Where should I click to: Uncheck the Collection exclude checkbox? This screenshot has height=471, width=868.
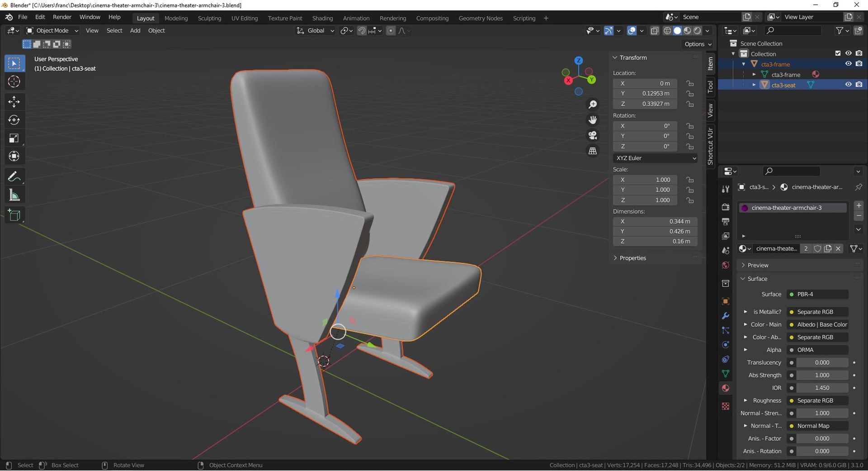pyautogui.click(x=838, y=53)
